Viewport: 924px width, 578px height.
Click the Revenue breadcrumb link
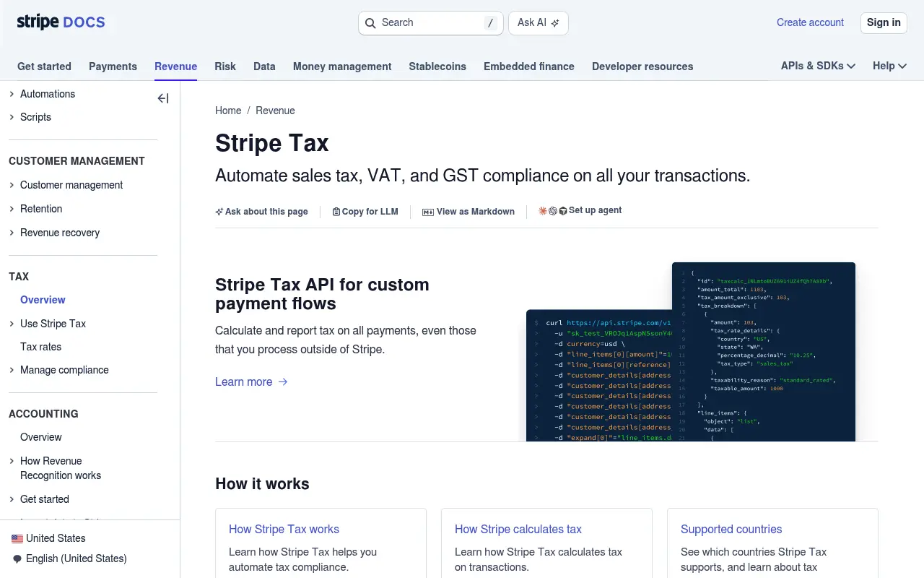(x=275, y=111)
